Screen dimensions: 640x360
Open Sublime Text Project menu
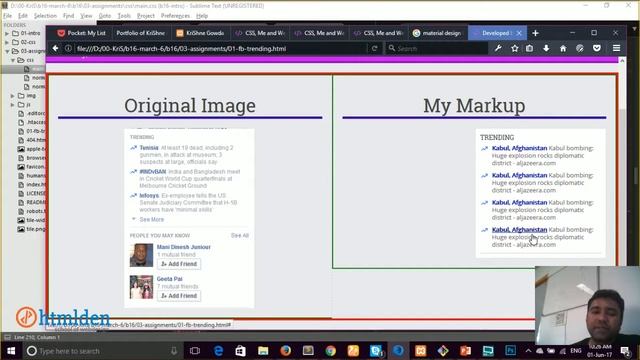[x=146, y=16]
